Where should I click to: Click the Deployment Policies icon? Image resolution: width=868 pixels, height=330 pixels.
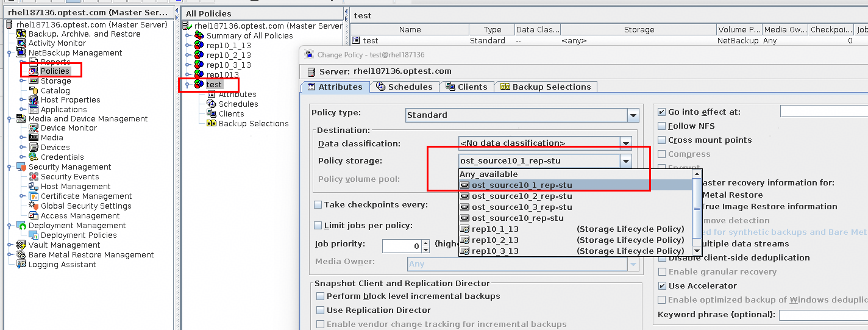click(34, 235)
